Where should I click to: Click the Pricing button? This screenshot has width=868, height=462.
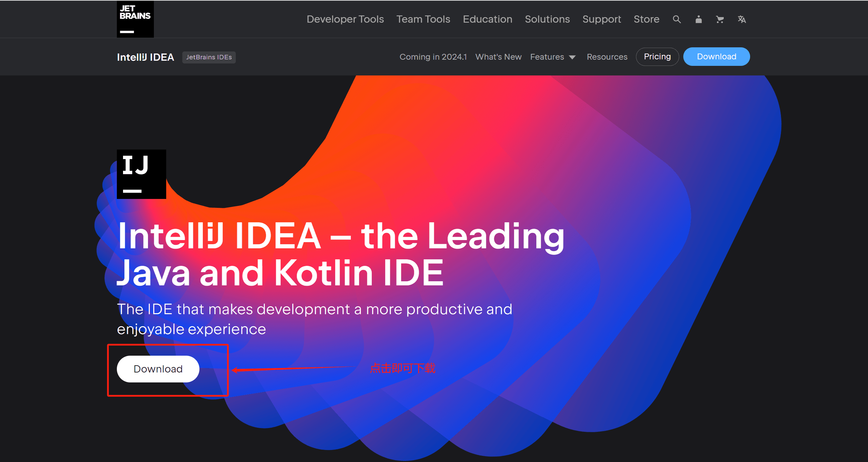(657, 57)
